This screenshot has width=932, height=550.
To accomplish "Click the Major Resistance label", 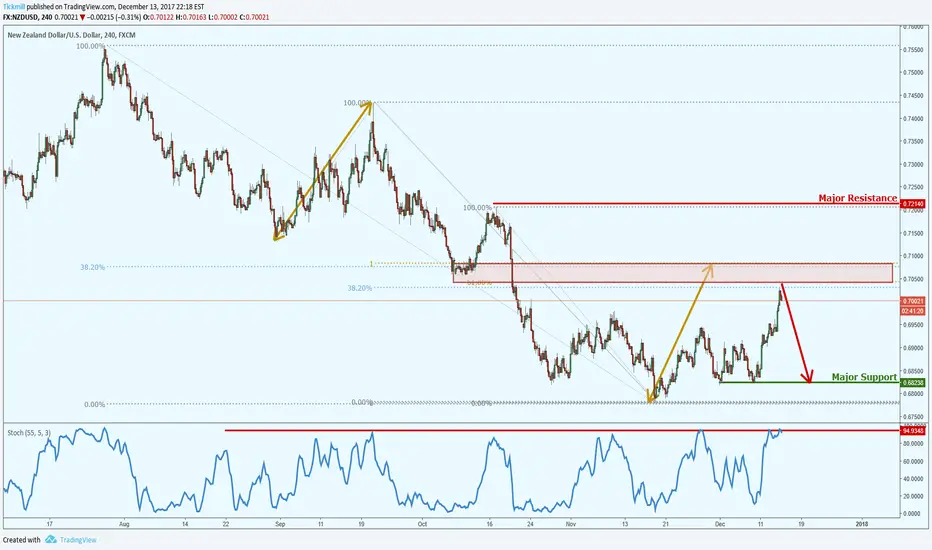I will [x=858, y=198].
